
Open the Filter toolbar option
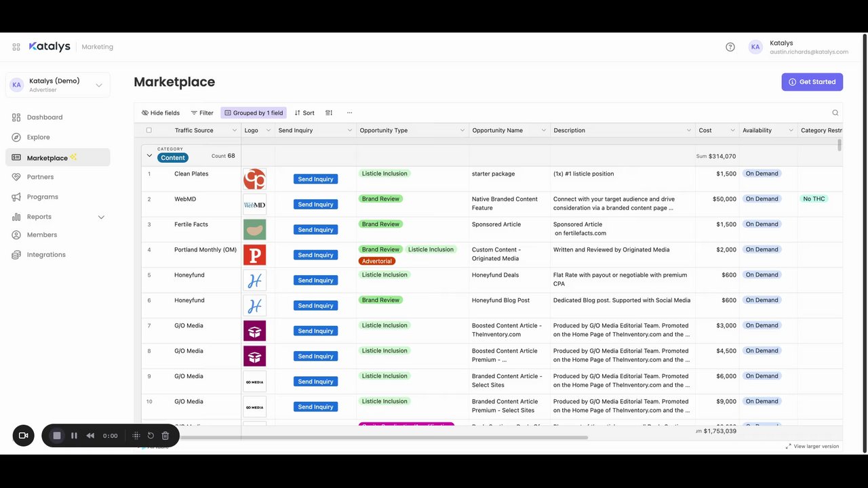click(x=202, y=113)
